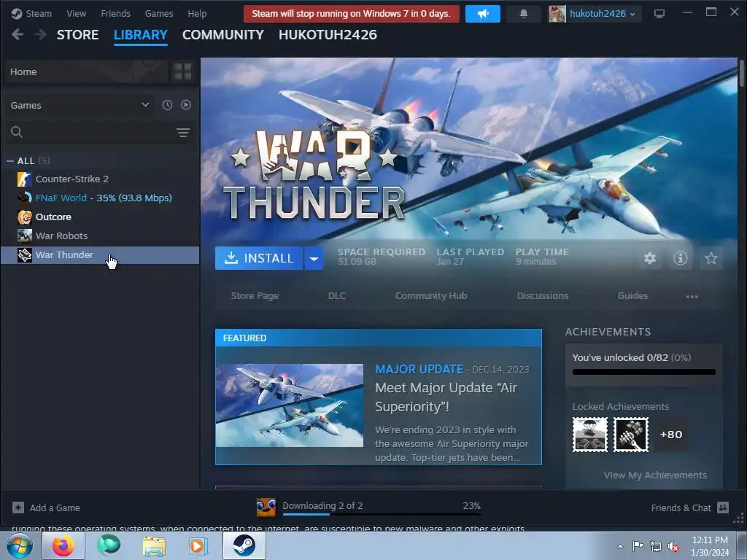The width and height of the screenshot is (747, 560).
Task: Click the muted volume tray icon
Action: 673,547
